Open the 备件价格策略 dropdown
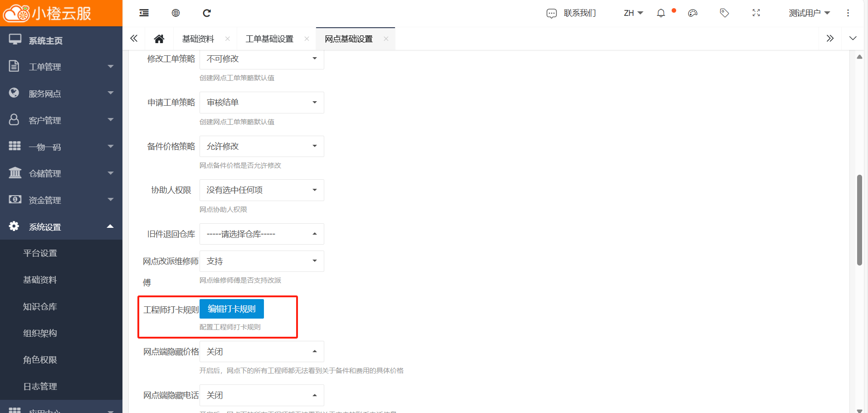This screenshot has height=413, width=868. [262, 146]
